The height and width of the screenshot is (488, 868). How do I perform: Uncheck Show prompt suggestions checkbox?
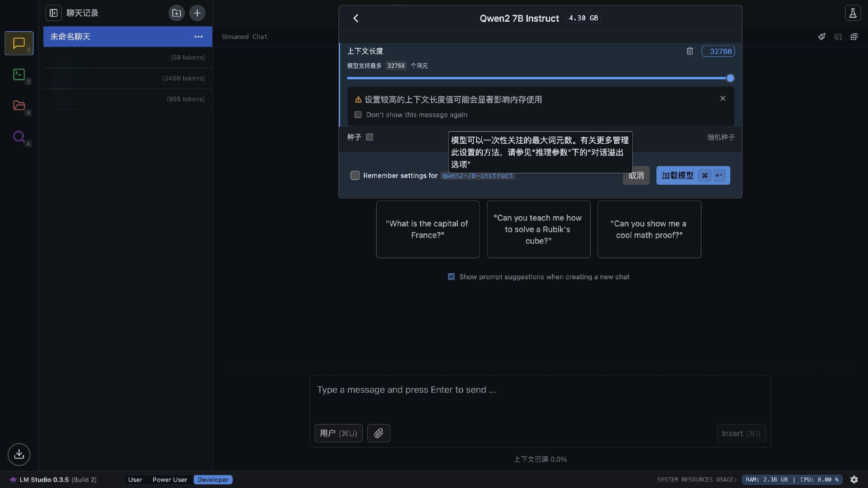pos(451,277)
